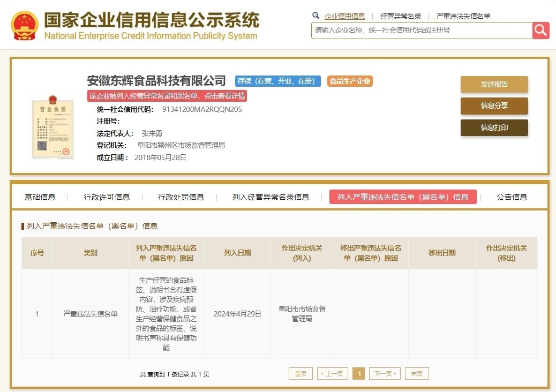The width and height of the screenshot is (556, 392).
Task: Switch to the 列入严重违法失信名单（黑名单）信息 tab
Action: [x=403, y=197]
